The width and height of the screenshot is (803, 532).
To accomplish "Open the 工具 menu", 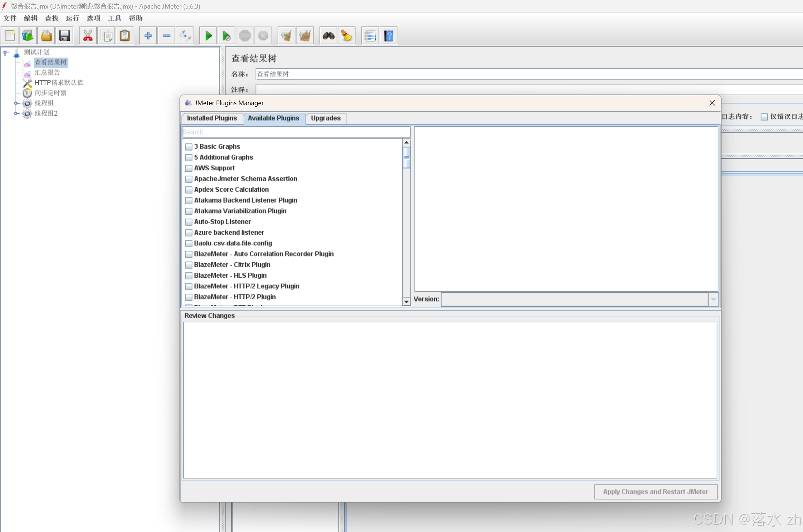I will tap(115, 18).
